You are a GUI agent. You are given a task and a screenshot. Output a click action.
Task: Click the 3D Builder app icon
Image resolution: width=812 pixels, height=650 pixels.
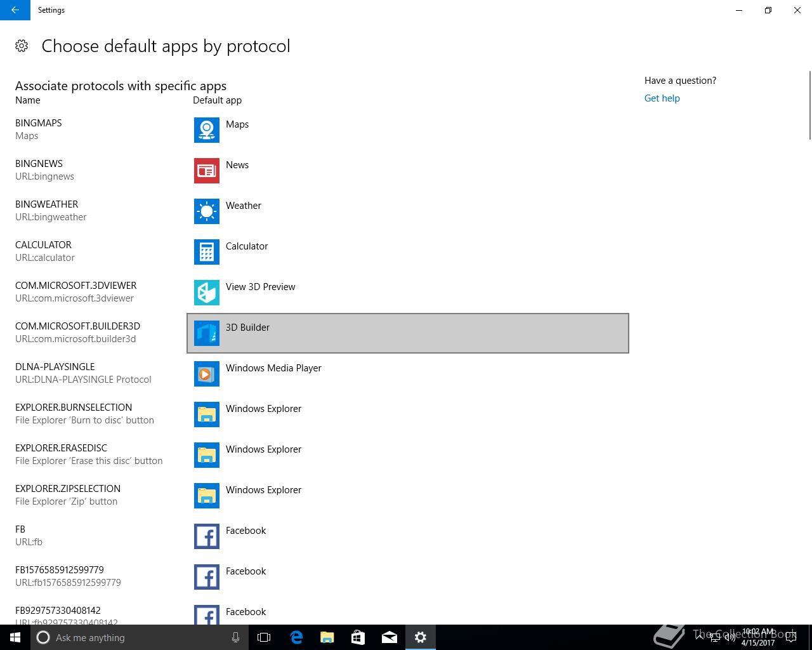(207, 333)
